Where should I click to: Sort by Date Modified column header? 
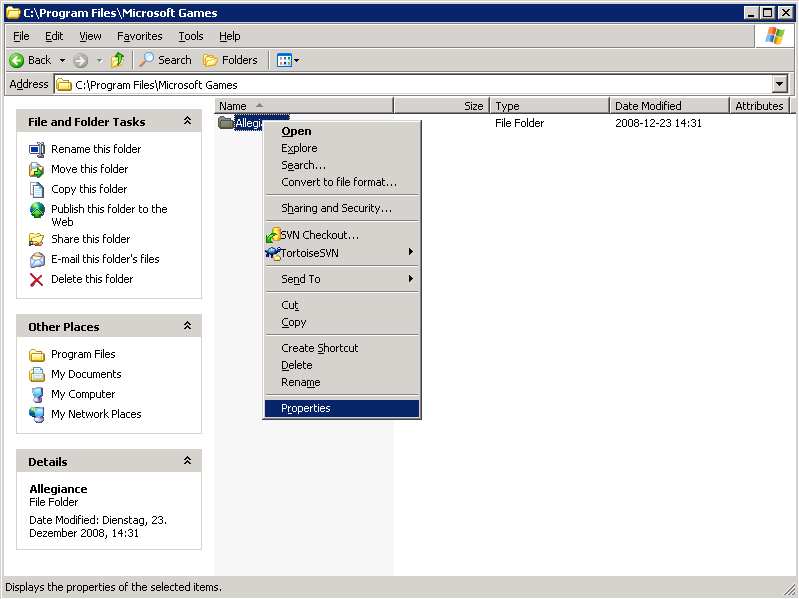coord(648,106)
